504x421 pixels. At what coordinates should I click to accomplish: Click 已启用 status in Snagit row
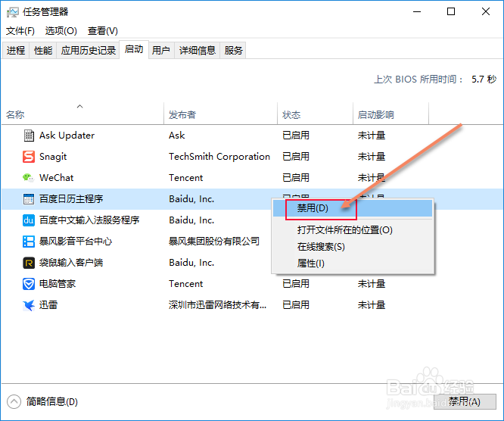[296, 157]
